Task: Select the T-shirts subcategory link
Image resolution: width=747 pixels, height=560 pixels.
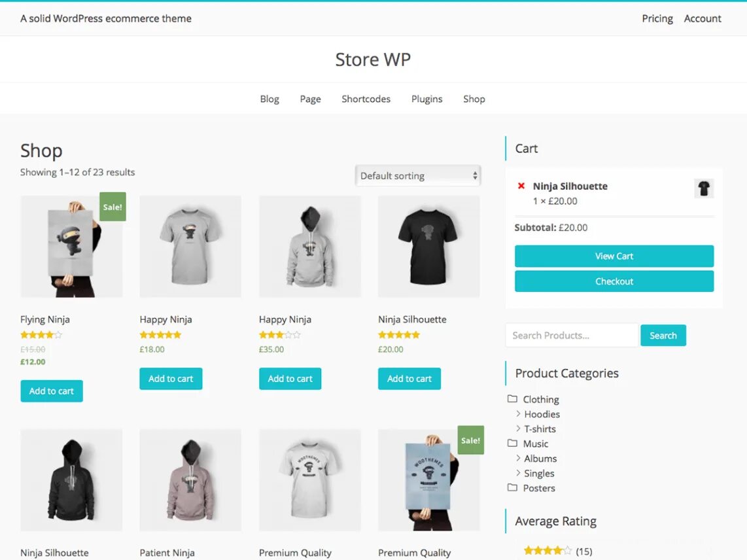Action: 540,429
